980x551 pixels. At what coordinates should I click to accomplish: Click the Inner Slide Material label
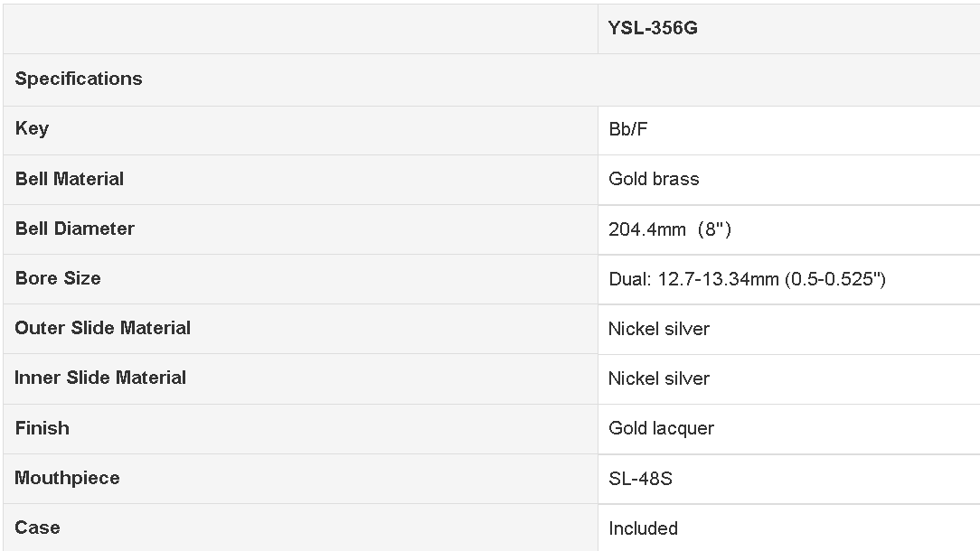tap(100, 378)
